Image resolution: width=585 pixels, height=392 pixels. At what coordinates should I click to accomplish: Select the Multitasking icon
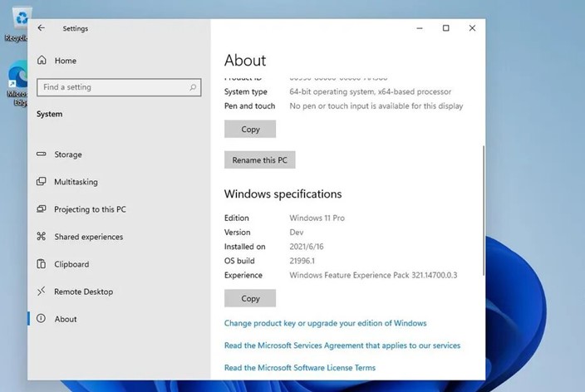(41, 181)
